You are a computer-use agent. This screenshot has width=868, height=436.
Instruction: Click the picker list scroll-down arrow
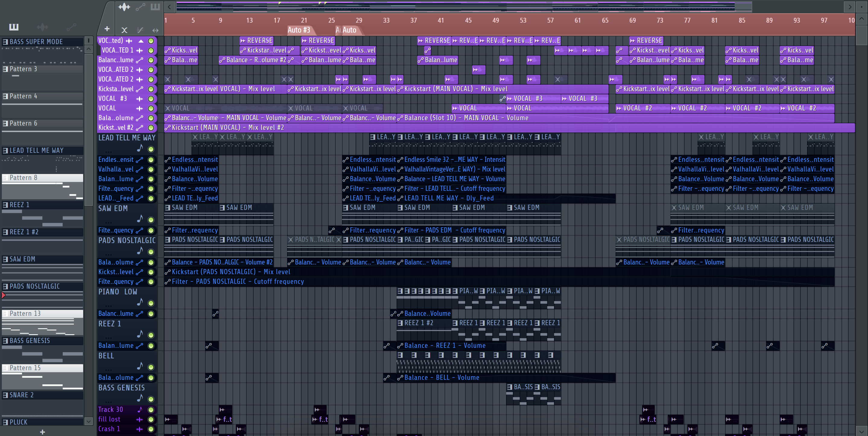tap(89, 421)
